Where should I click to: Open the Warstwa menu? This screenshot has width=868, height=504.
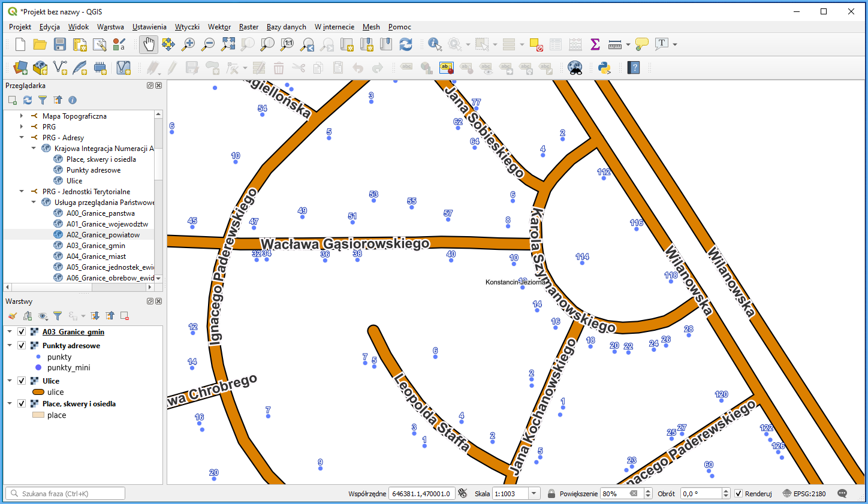pos(110,27)
